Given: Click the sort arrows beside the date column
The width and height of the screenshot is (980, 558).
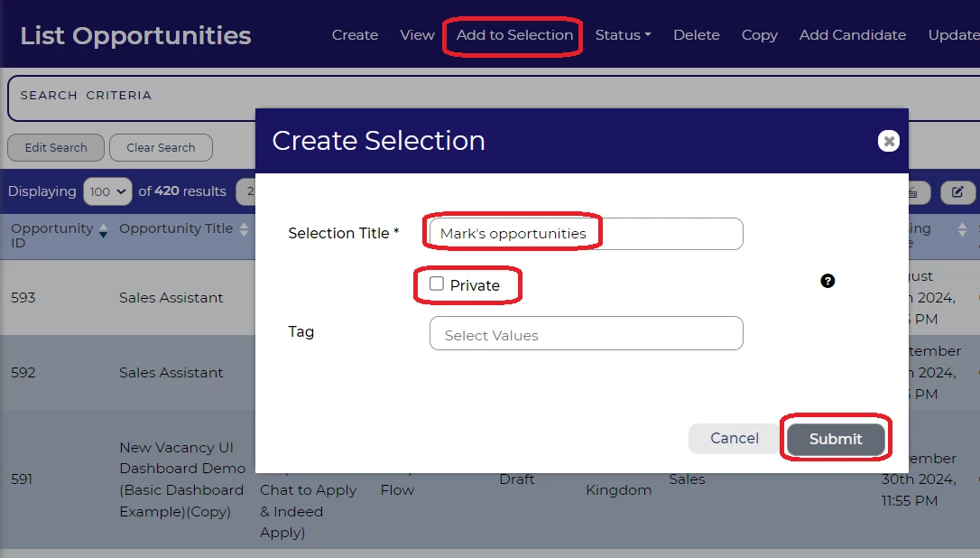Looking at the screenshot, I should click(x=962, y=230).
